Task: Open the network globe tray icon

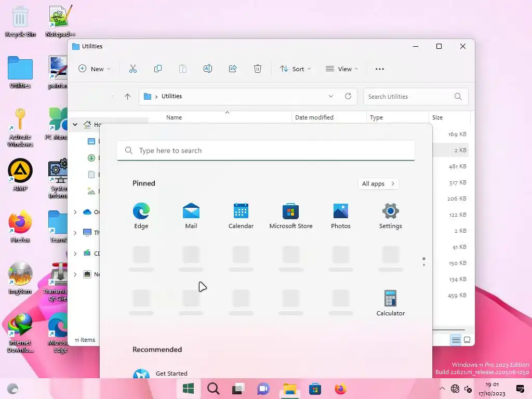Action: 455,389
